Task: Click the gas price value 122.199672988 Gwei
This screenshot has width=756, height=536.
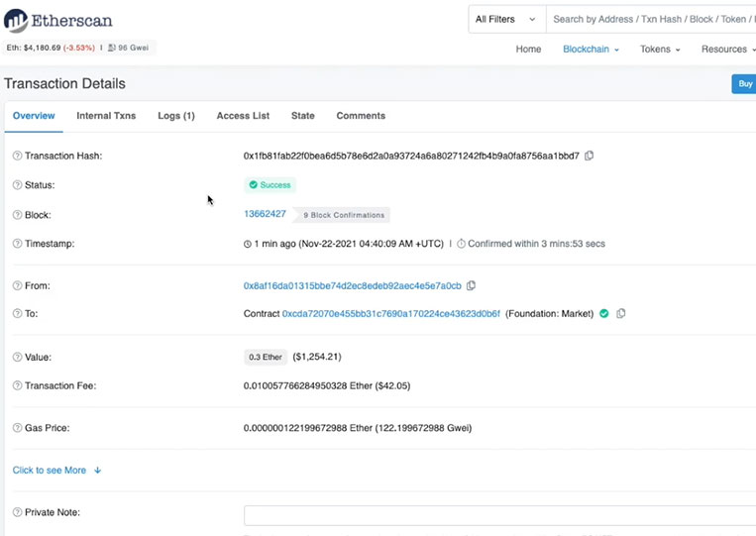Action: tap(423, 428)
